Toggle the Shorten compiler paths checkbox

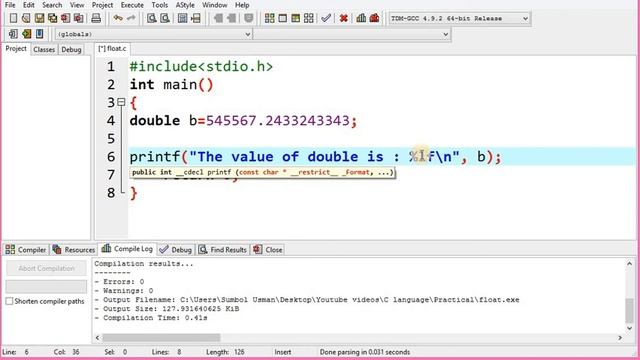tap(9, 301)
